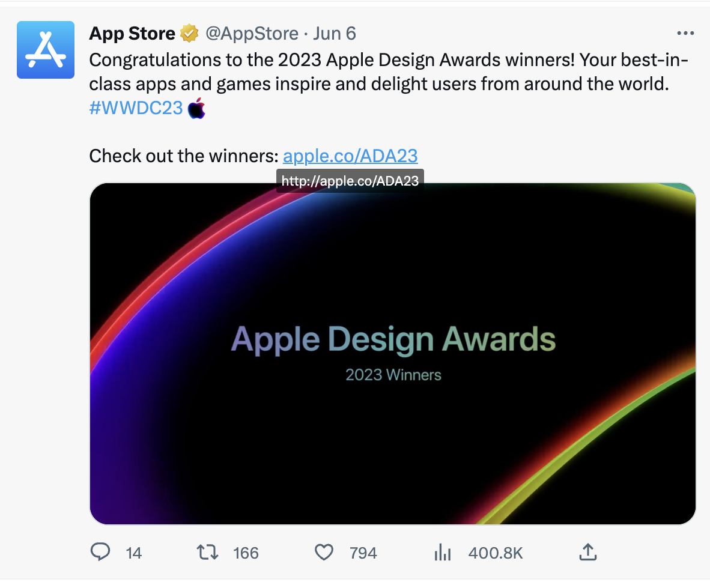The width and height of the screenshot is (710, 588).
Task: Retweet using the retweet arrows icon
Action: (207, 552)
